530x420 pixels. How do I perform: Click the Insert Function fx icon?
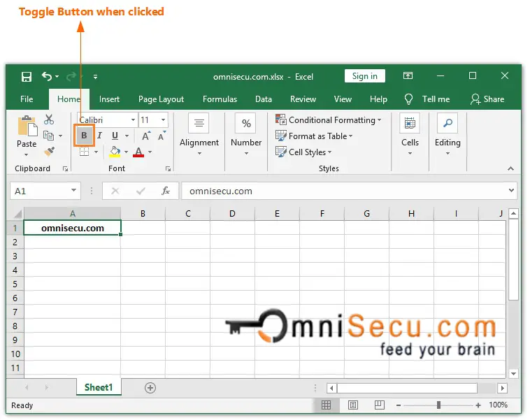(x=166, y=191)
